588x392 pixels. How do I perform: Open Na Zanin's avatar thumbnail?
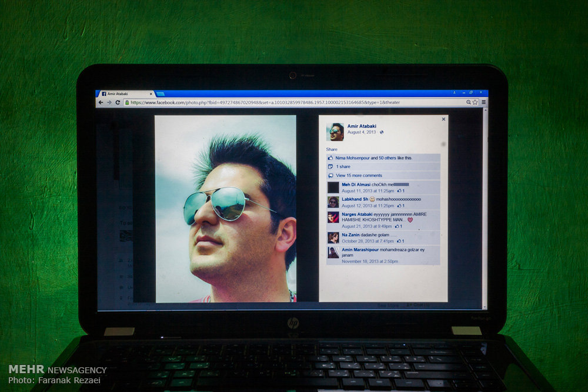[333, 237]
